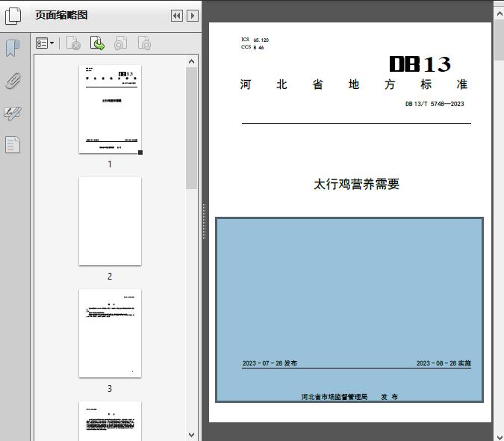The height and width of the screenshot is (441, 504).
Task: Click the standard number DB 13/T 5748—2023
Action: (435, 104)
